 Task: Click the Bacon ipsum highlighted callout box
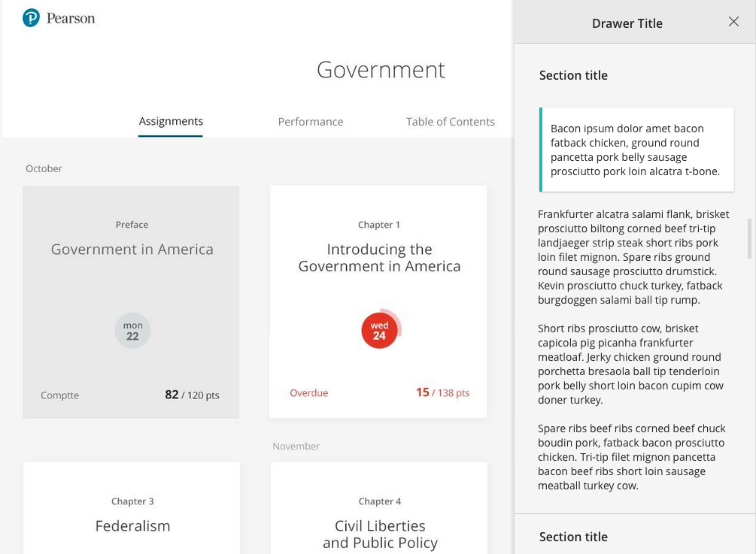pos(636,150)
